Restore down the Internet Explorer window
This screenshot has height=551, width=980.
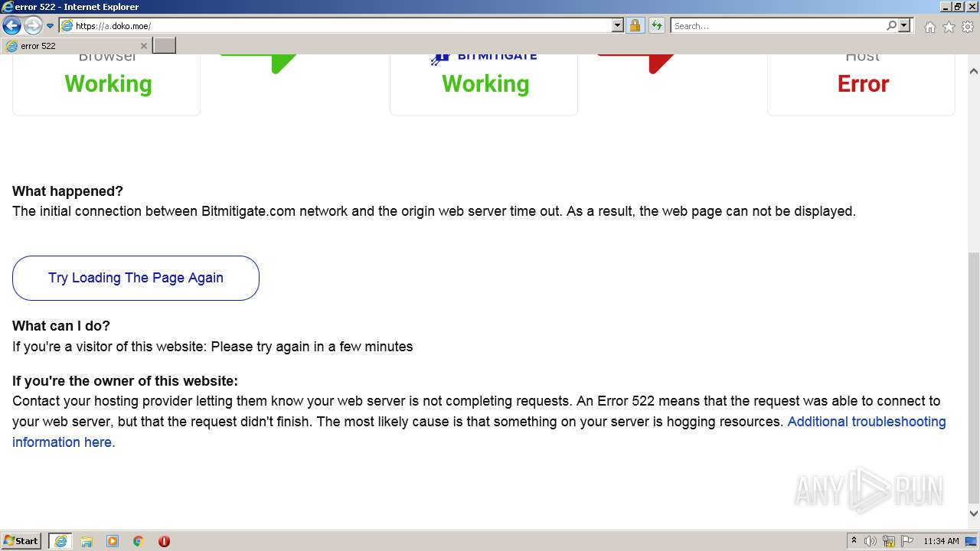958,7
